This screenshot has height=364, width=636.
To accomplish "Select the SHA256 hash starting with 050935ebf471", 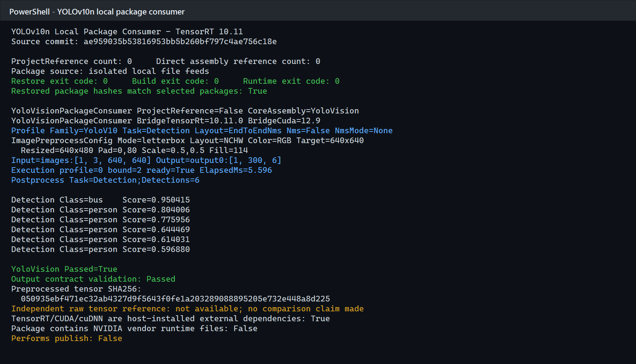I will click(175, 299).
